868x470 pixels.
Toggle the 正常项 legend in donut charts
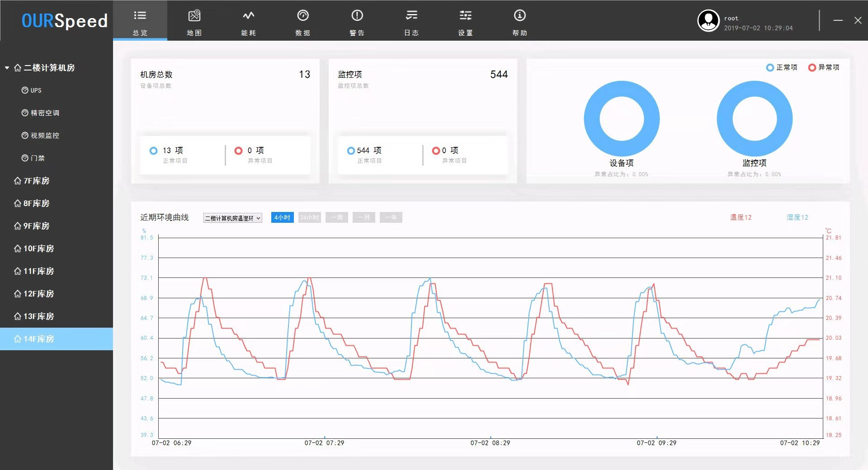click(782, 67)
